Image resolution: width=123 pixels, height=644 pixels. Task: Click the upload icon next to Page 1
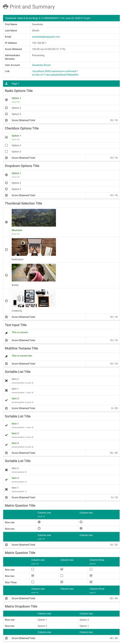click(x=6, y=84)
